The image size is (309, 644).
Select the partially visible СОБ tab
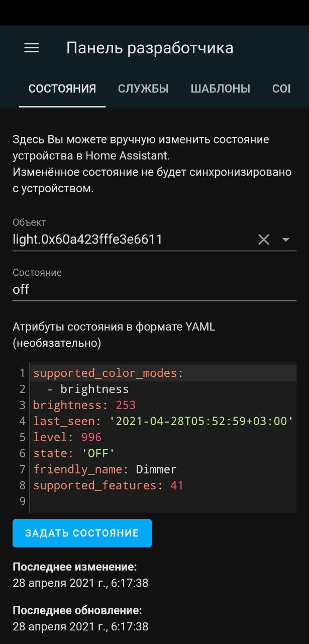281,89
